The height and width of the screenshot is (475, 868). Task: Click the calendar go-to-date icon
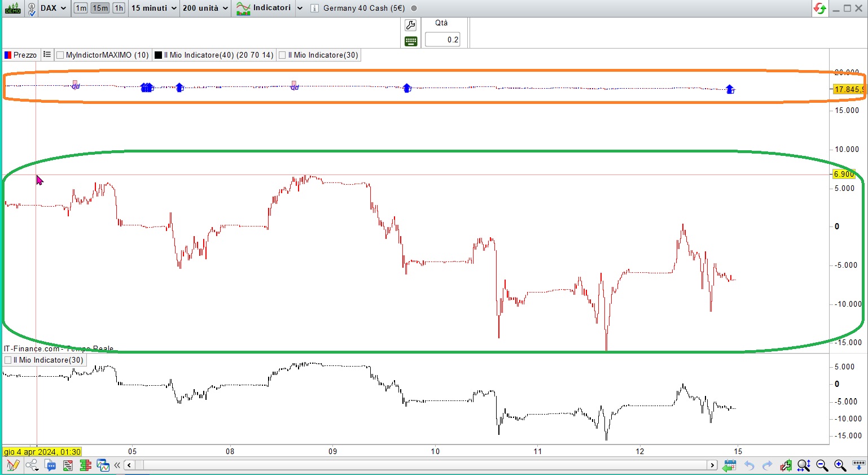(x=729, y=465)
